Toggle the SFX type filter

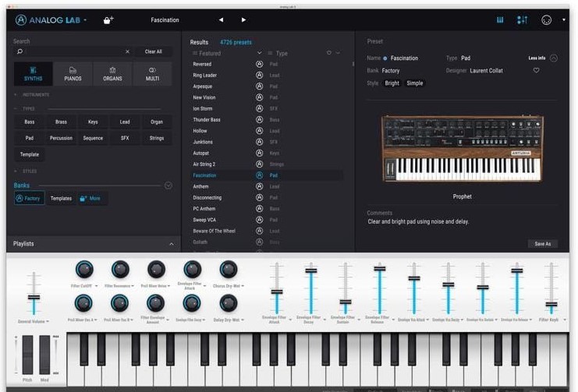pos(125,138)
